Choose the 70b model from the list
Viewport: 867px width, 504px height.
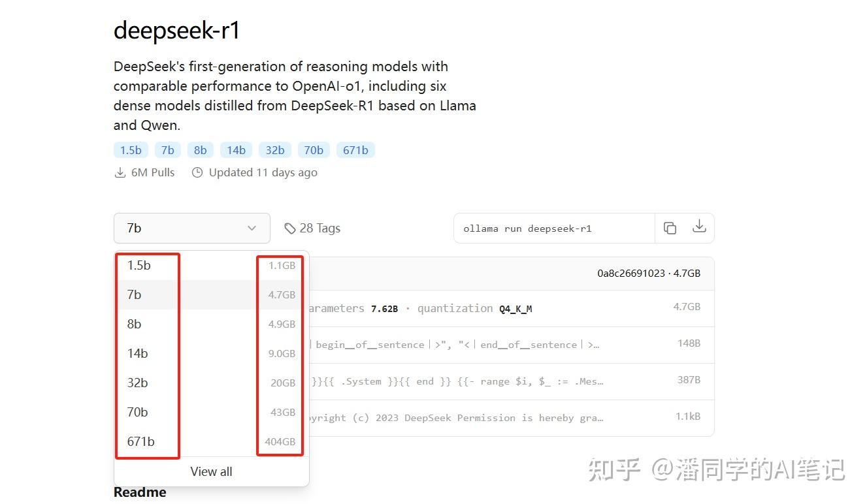coord(138,412)
